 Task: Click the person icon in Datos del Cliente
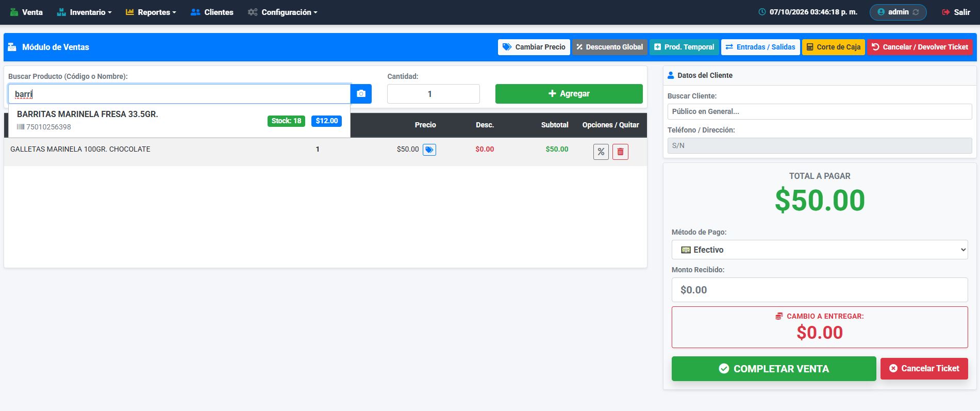coord(671,75)
